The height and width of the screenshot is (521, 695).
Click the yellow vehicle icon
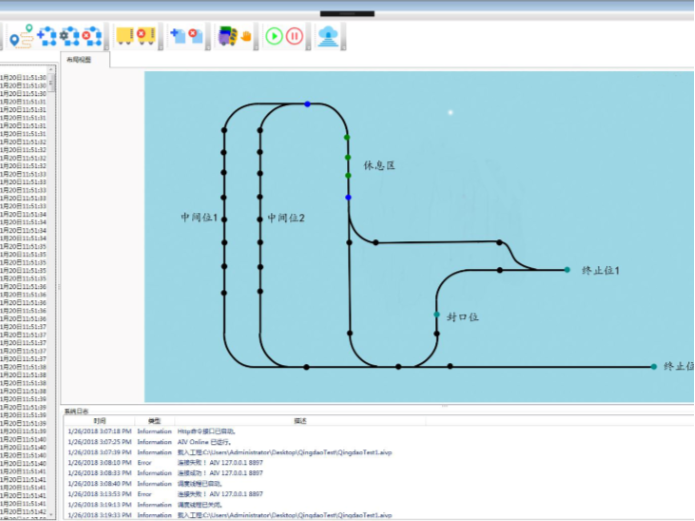[125, 36]
